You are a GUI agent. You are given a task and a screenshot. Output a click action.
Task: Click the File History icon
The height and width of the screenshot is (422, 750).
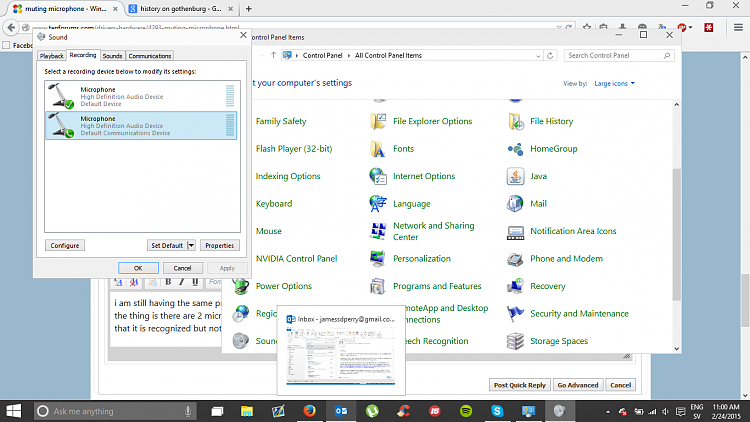tap(515, 121)
